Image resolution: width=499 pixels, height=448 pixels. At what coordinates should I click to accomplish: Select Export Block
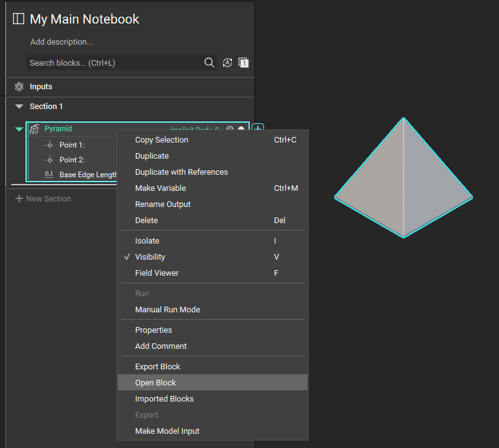pyautogui.click(x=212, y=367)
